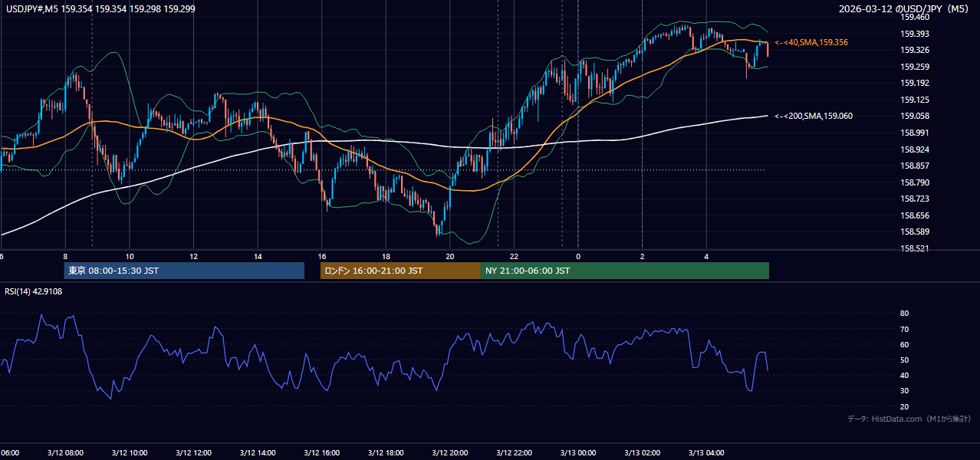The image size is (980, 460).
Task: Click hour label 22 on price chart time axis
Action: [514, 257]
